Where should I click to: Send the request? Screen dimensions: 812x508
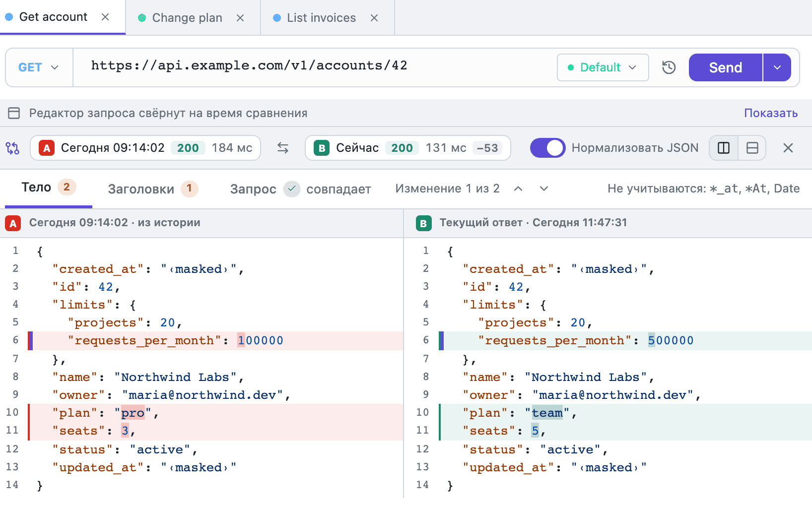click(x=726, y=67)
